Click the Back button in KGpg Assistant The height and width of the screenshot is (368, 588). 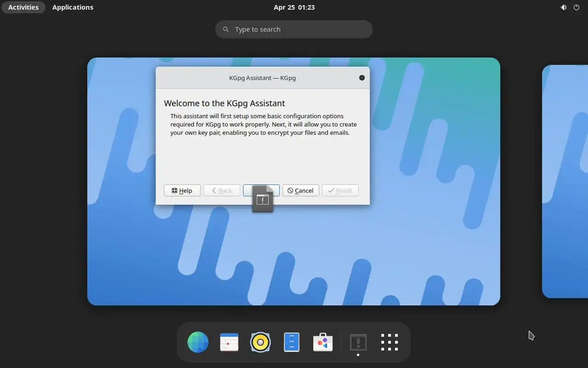(221, 190)
